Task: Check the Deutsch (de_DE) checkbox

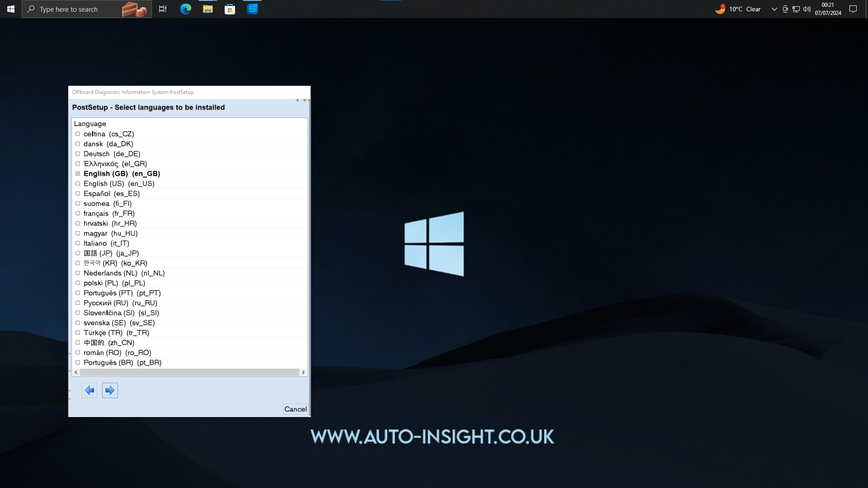Action: (x=78, y=154)
